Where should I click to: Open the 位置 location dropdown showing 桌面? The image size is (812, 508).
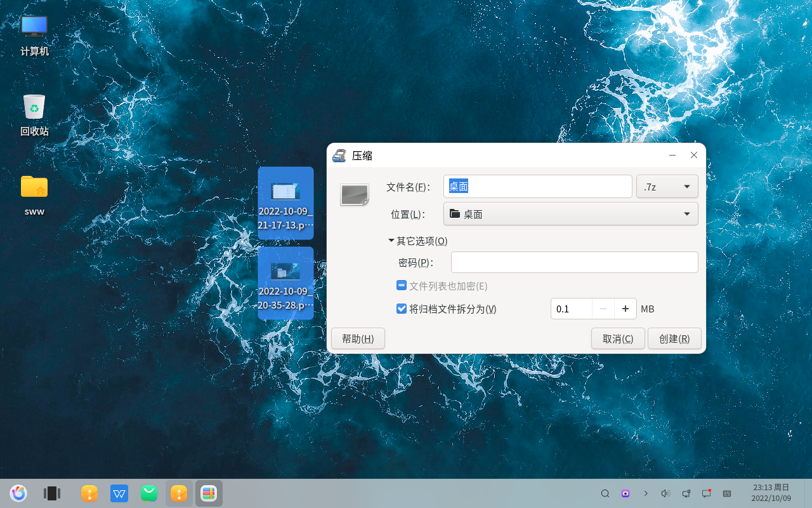point(571,214)
